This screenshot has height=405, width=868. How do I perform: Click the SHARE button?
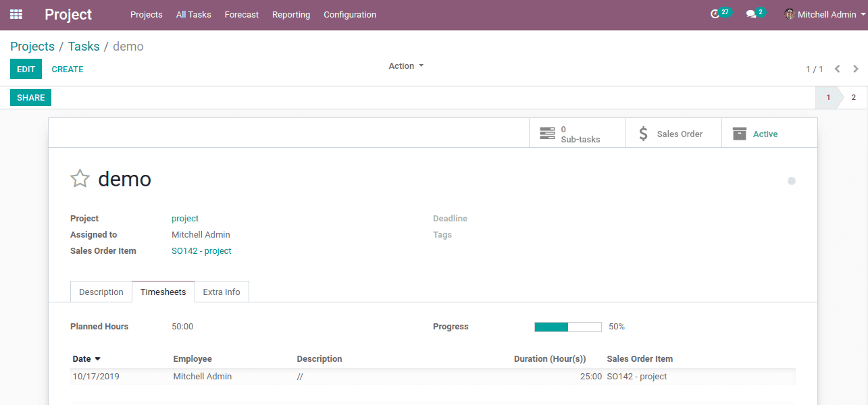31,97
